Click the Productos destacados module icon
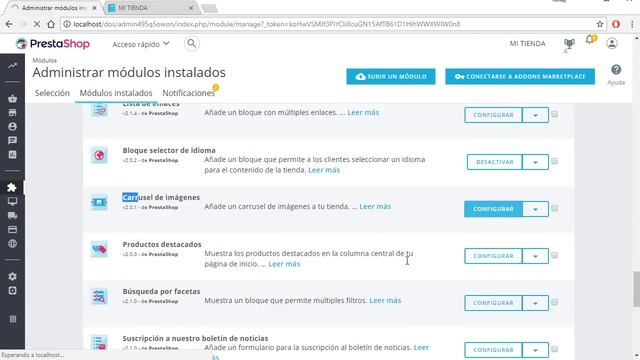The width and height of the screenshot is (640, 360). tap(99, 249)
